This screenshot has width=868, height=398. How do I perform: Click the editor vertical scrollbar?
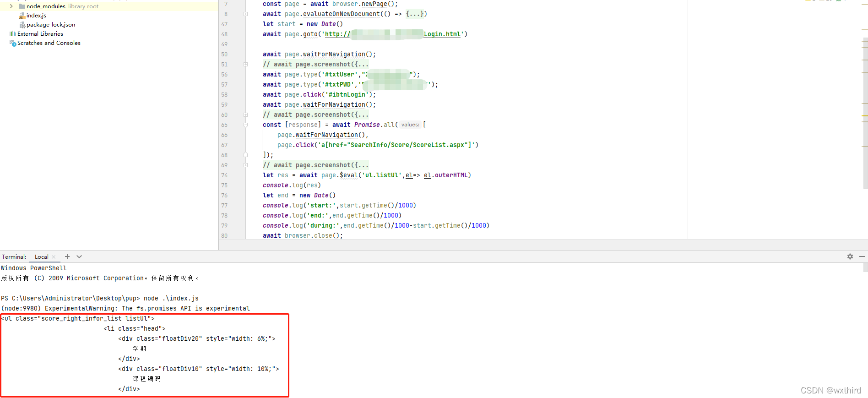(865, 112)
